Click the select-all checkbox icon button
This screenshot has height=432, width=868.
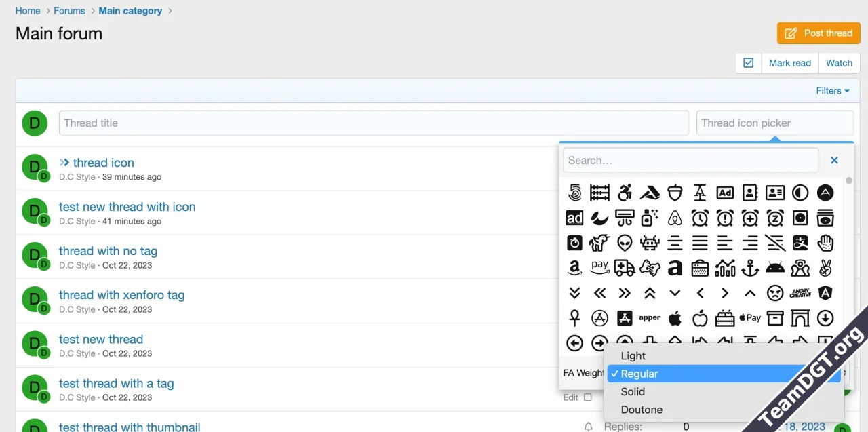click(x=749, y=63)
